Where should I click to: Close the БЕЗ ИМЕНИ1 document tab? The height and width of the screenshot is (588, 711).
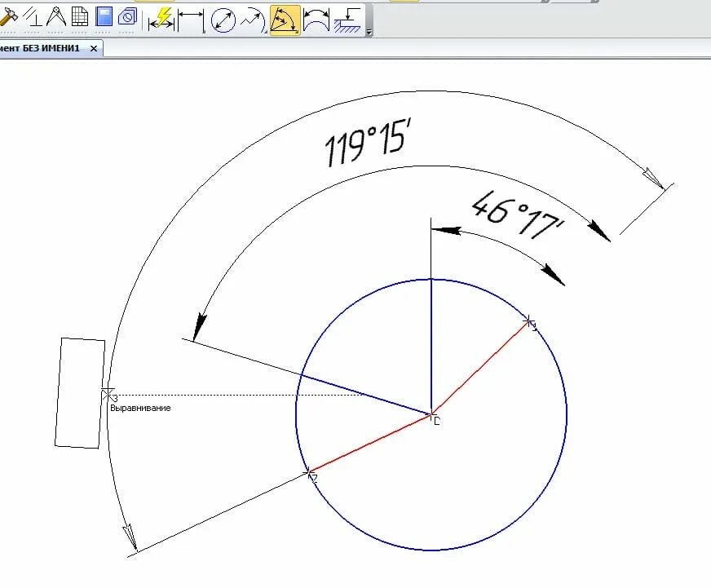pos(94,49)
